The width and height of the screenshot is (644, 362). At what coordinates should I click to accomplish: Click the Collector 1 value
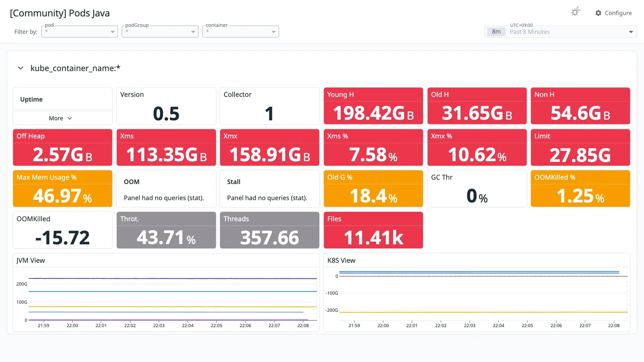coord(269,114)
